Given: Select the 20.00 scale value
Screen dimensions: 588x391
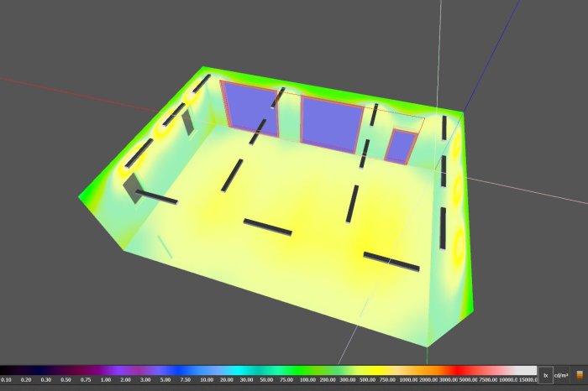Looking at the screenshot, I should point(227,380).
